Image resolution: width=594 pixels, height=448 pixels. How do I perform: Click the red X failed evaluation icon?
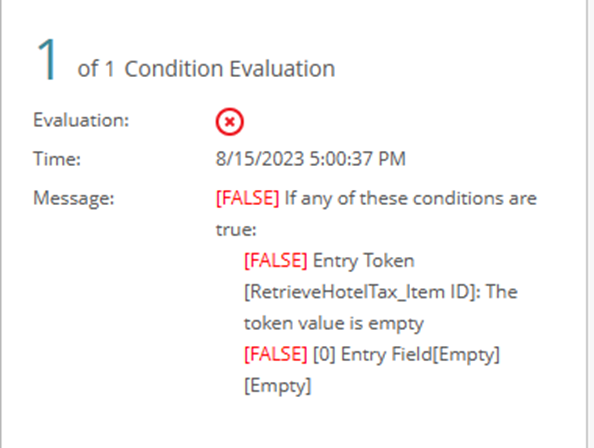click(230, 122)
